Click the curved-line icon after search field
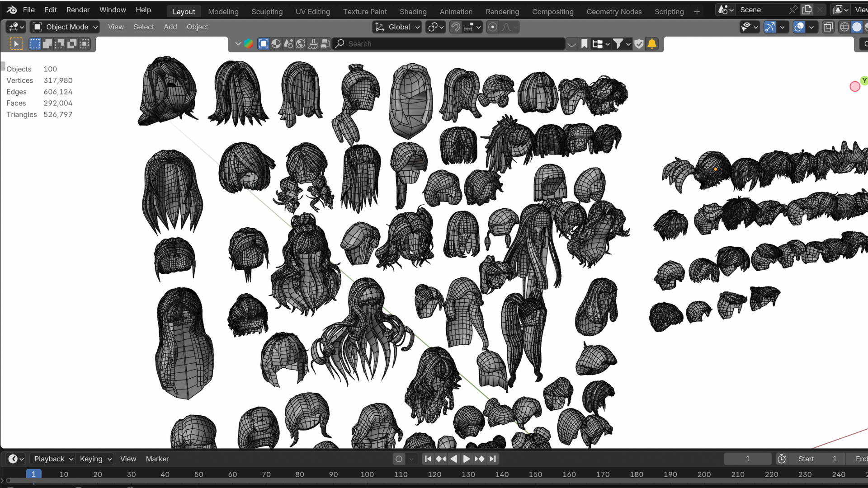Screen dimensions: 868x488 (572, 44)
